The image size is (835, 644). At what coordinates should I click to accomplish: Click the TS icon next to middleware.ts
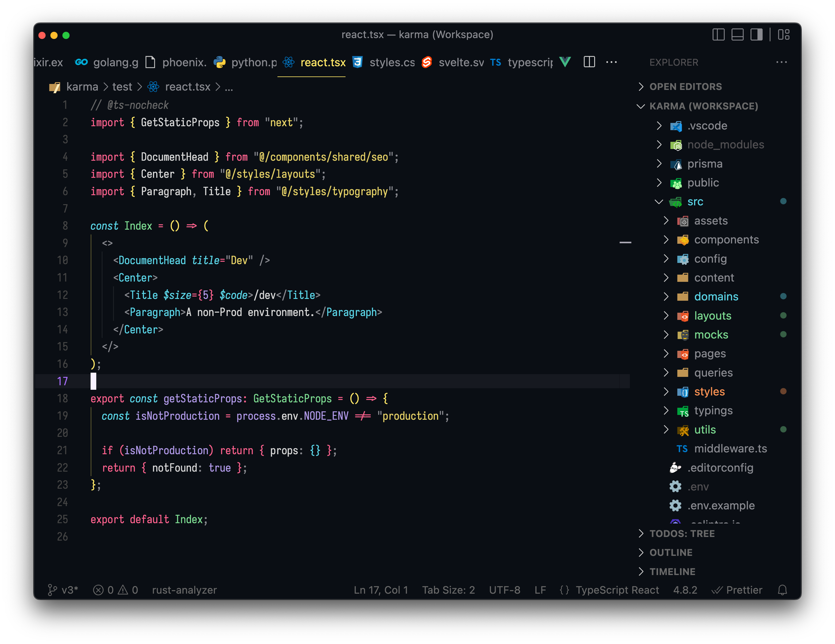pyautogui.click(x=682, y=448)
